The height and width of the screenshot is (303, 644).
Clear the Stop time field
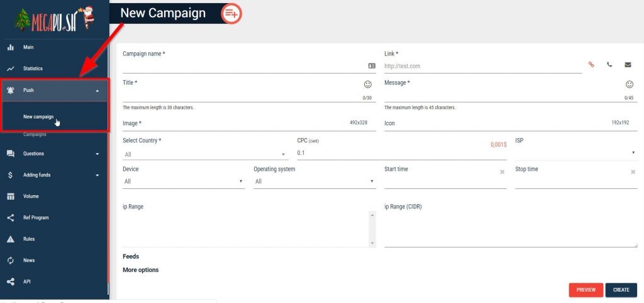tap(633, 171)
